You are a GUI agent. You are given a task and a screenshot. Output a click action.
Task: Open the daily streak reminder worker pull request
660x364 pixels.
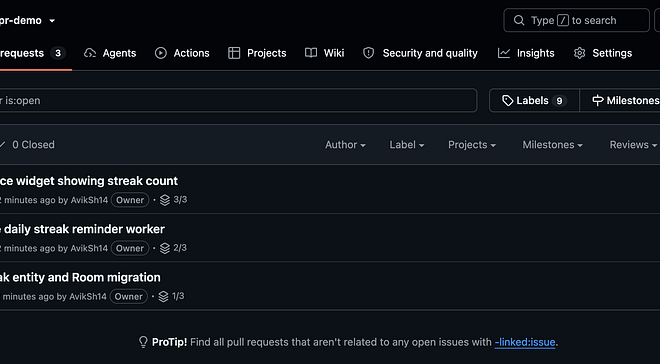82,229
